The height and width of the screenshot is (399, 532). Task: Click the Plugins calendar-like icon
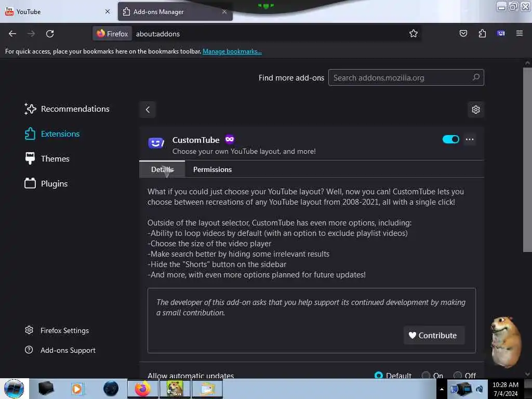(x=30, y=183)
